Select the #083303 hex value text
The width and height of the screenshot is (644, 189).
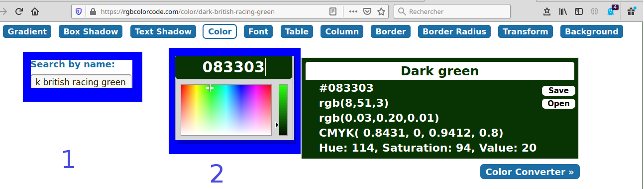click(346, 88)
